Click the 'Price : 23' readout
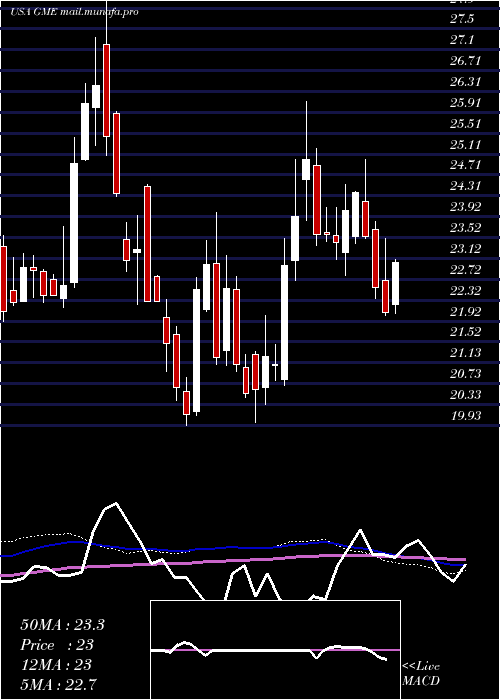Image resolution: width=500 pixels, height=700 pixels. [57, 645]
